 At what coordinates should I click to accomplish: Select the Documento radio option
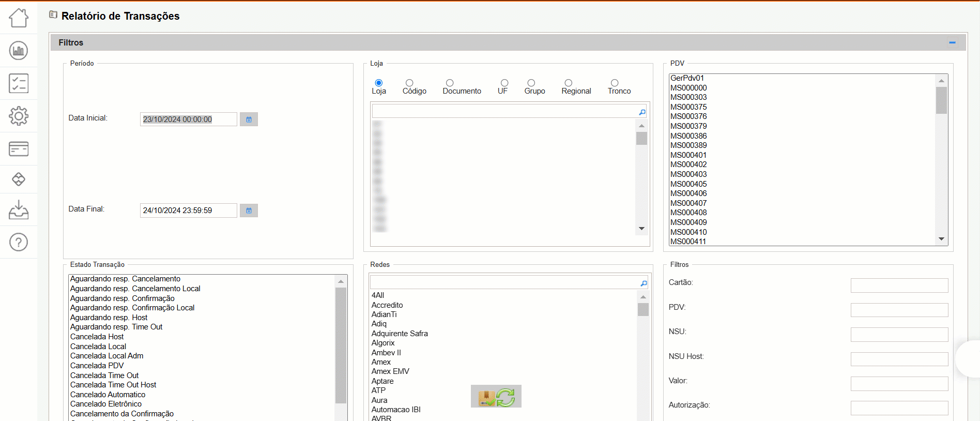click(x=450, y=83)
